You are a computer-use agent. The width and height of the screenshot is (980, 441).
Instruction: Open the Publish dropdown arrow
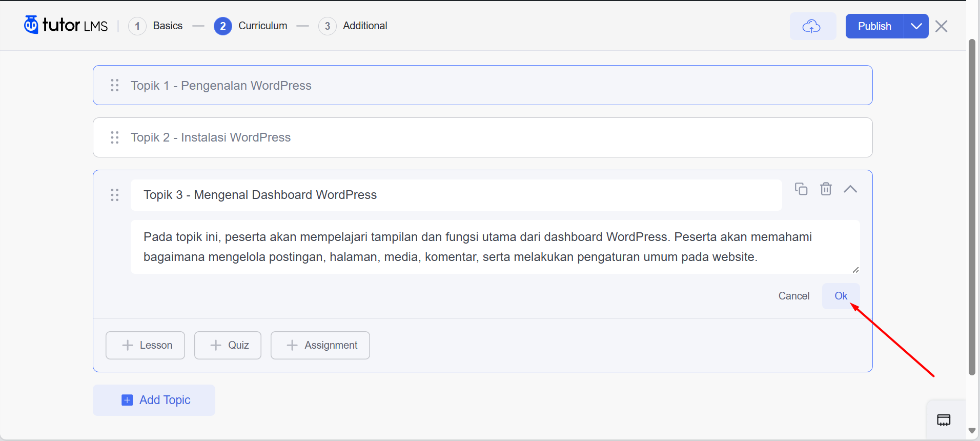click(916, 26)
